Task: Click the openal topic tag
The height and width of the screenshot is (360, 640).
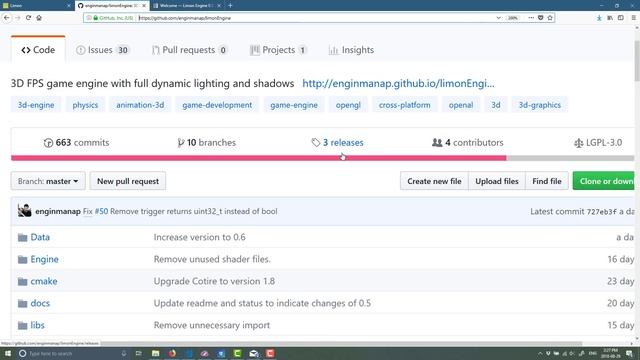Action: click(x=461, y=105)
